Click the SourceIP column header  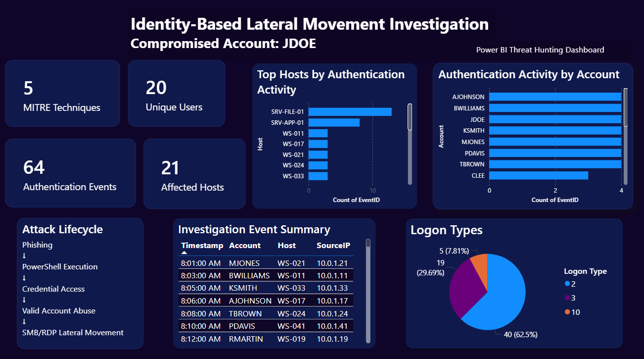point(333,246)
